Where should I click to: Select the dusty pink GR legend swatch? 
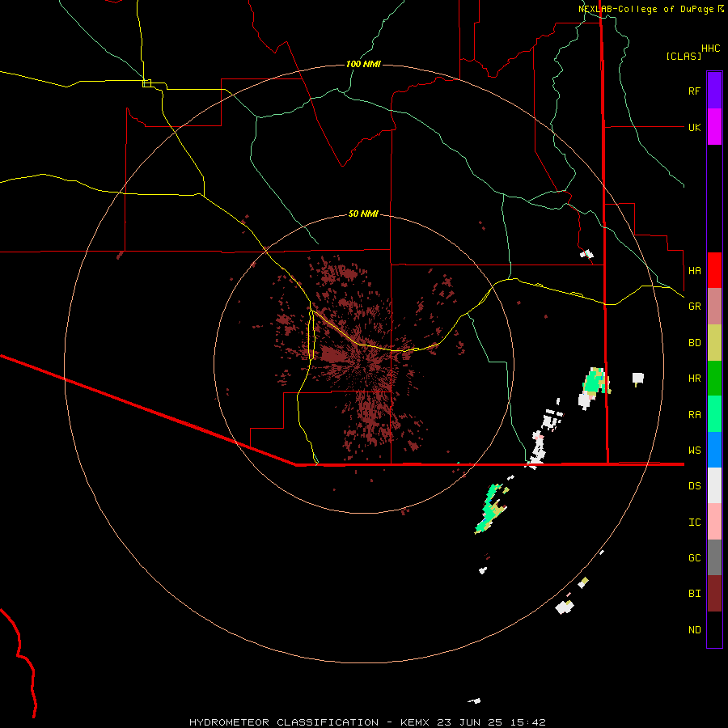(714, 307)
